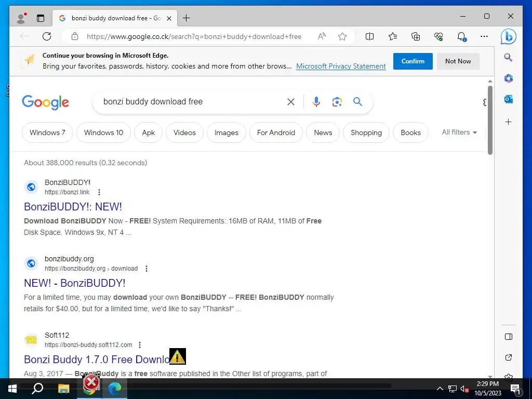Click the Soft112 site name
The height and width of the screenshot is (399, 532).
pos(57,335)
